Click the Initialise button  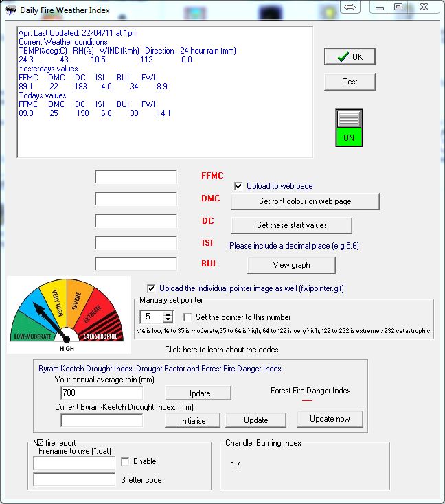192,420
